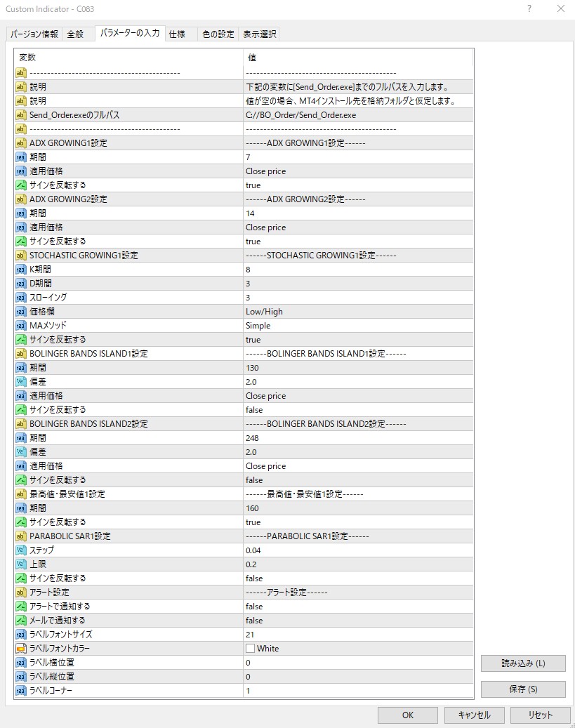The height and width of the screenshot is (728, 575).
Task: Click the integer icon beside MAメソッド
Action: (x=21, y=326)
